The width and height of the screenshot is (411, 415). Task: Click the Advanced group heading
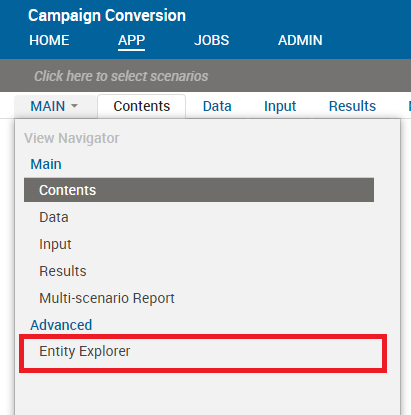click(61, 325)
